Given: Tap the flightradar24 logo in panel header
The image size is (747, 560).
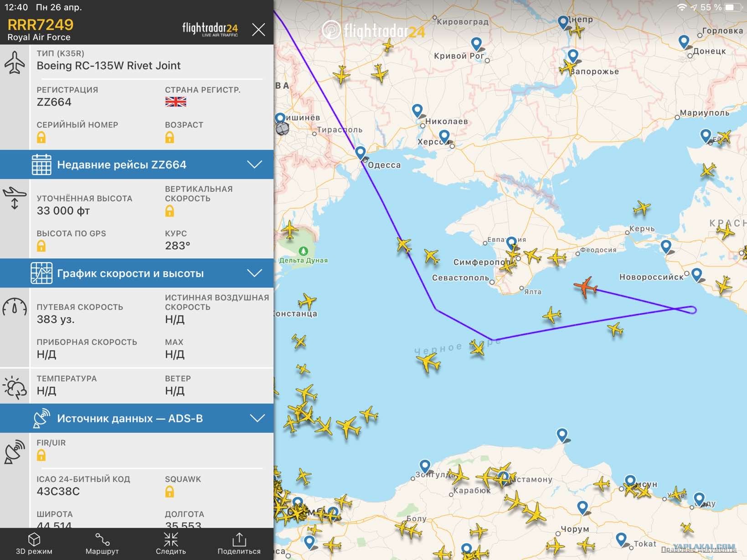Looking at the screenshot, I should coord(210,29).
